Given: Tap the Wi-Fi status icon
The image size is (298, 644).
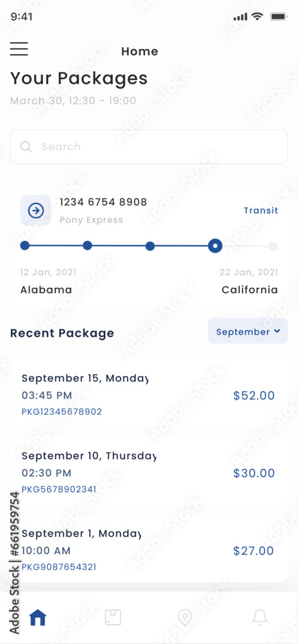Looking at the screenshot, I should pos(257,17).
